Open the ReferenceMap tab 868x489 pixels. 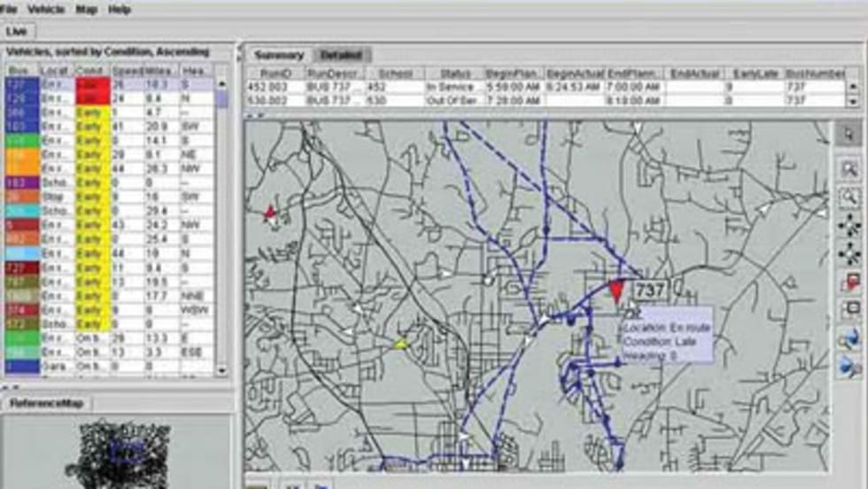click(x=45, y=404)
